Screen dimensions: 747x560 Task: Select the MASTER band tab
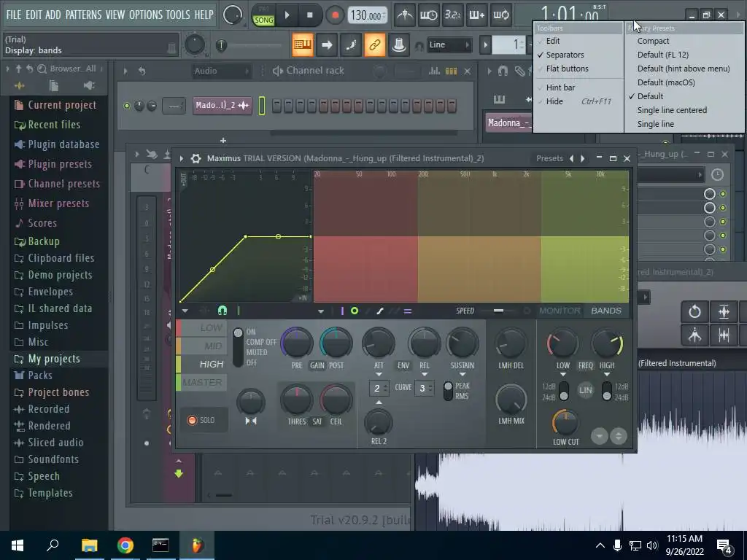point(202,382)
